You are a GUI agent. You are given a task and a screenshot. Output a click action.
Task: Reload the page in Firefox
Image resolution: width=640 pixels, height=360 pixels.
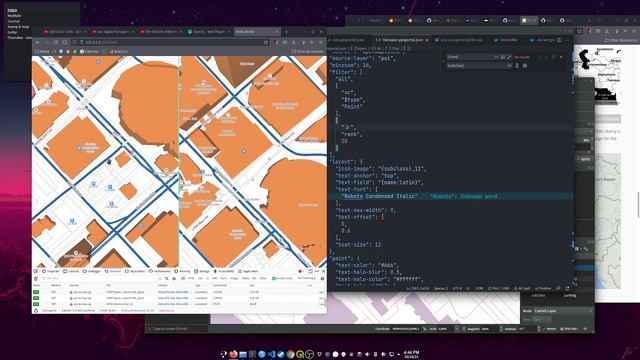56,42
